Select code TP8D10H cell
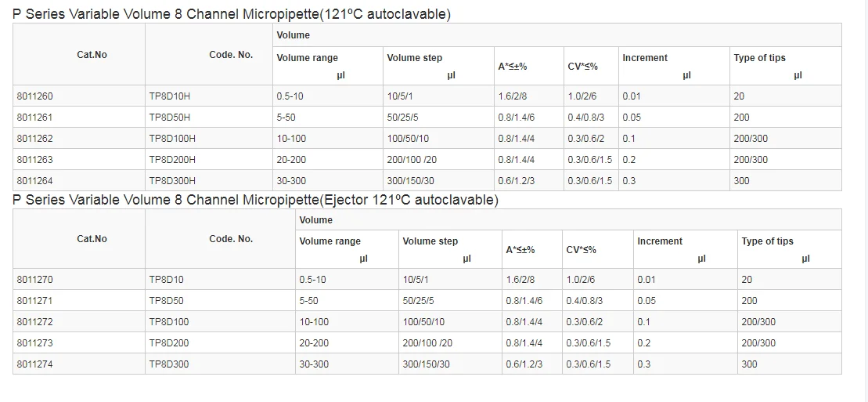 pyautogui.click(x=170, y=96)
